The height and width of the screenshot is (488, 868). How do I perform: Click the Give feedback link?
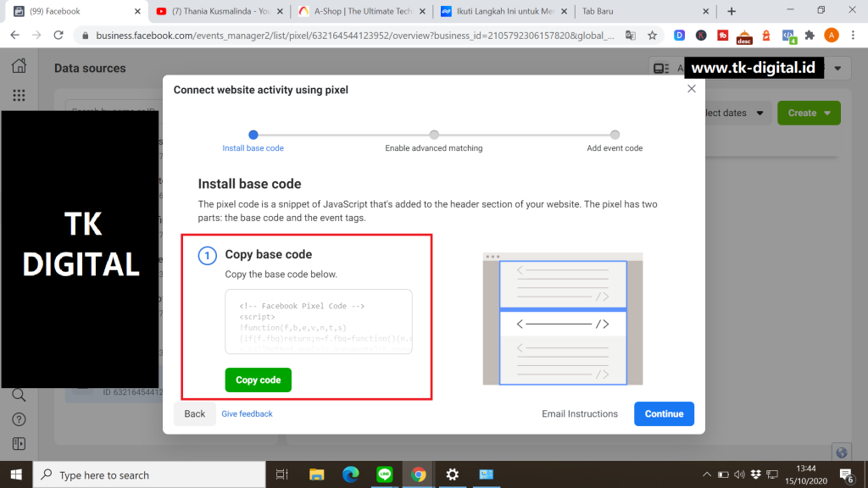247,413
